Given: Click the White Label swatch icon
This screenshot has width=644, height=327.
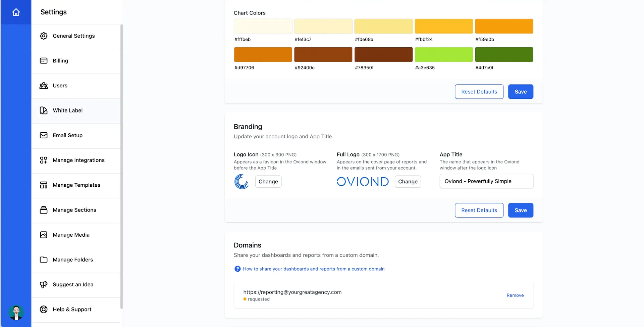Looking at the screenshot, I should (x=44, y=110).
